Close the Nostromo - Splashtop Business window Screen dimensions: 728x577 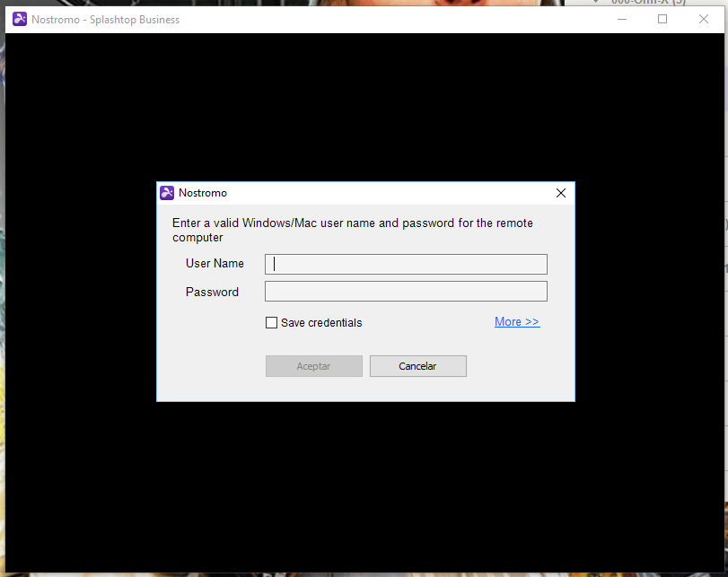(704, 19)
